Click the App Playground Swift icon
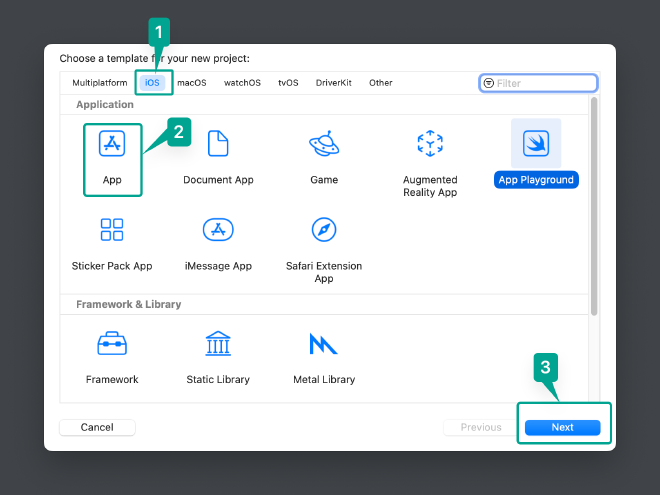 tap(536, 144)
